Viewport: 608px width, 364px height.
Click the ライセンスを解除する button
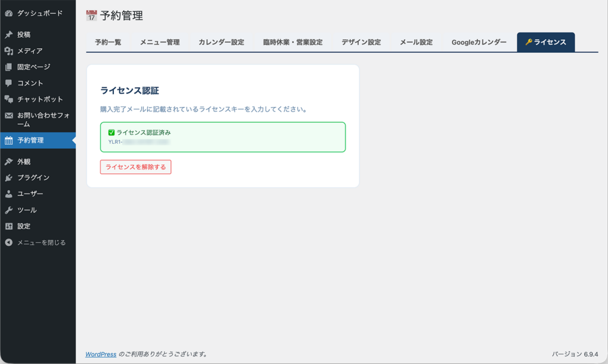click(135, 167)
